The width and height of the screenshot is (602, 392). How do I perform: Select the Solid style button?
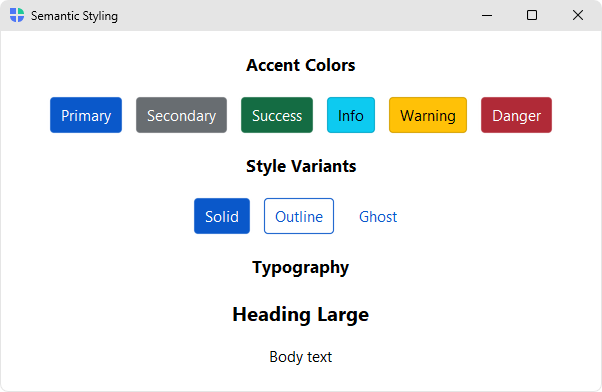click(222, 216)
